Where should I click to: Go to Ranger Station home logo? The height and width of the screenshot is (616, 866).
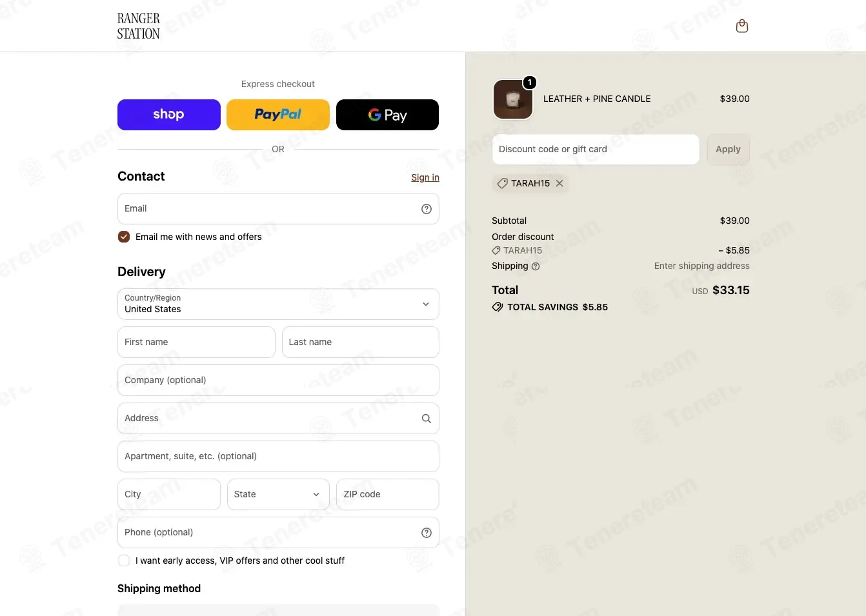[138, 26]
